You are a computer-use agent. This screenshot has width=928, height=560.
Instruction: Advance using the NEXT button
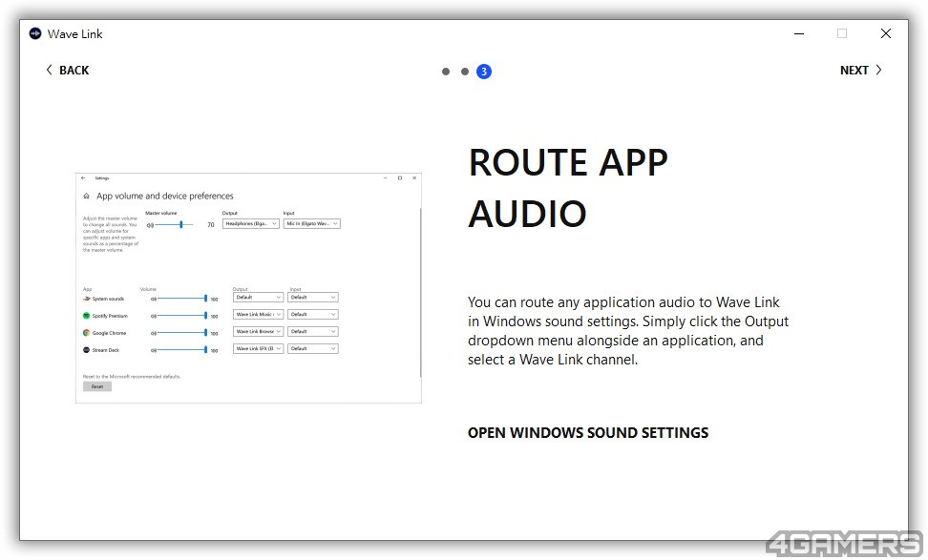click(x=861, y=71)
